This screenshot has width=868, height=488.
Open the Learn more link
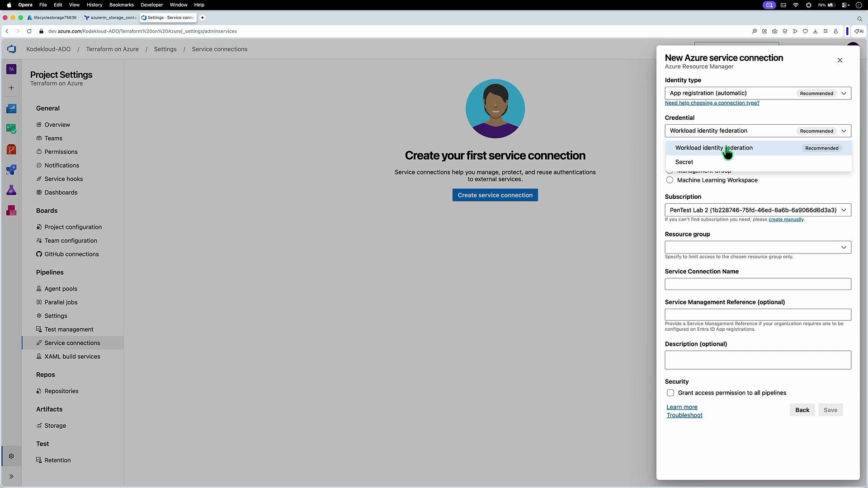[x=682, y=407]
